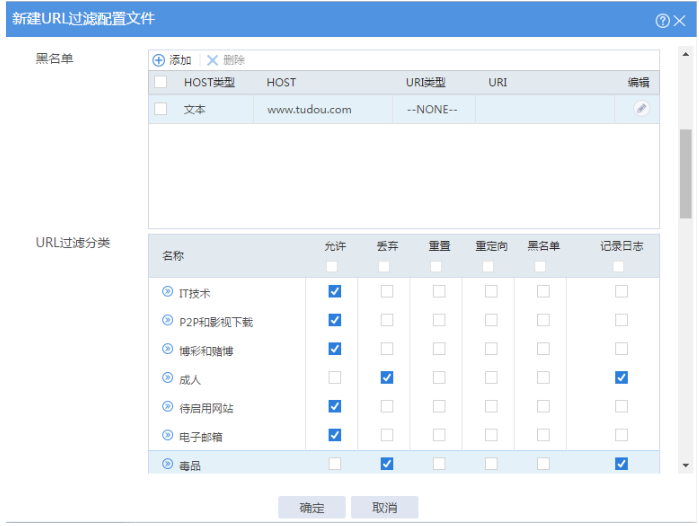Expand the 毒品 category
Screen dimensions: 699x526
click(167, 464)
